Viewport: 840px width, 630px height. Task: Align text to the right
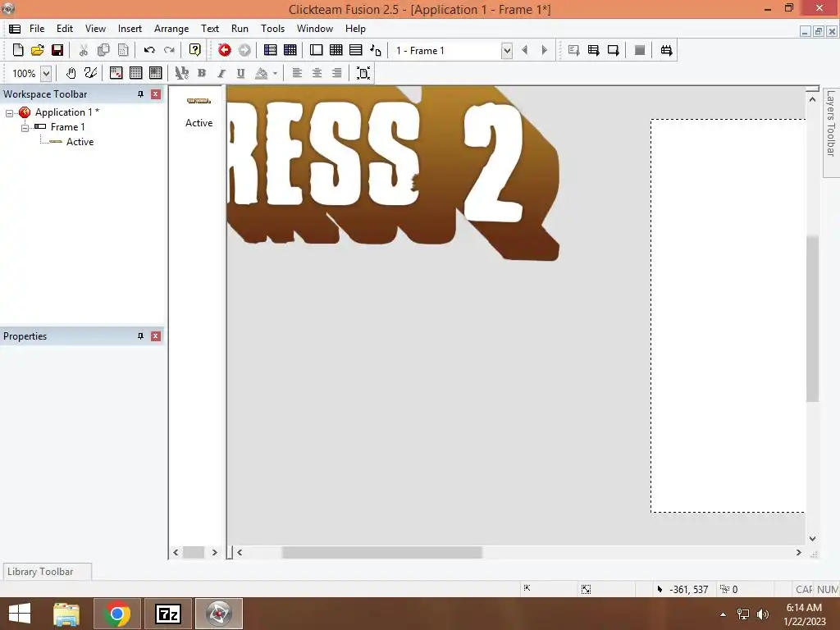337,73
